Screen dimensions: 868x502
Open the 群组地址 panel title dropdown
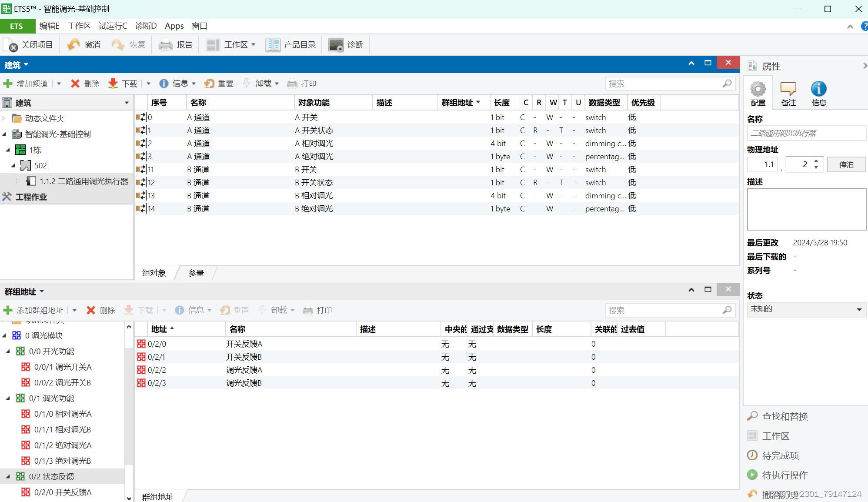42,291
